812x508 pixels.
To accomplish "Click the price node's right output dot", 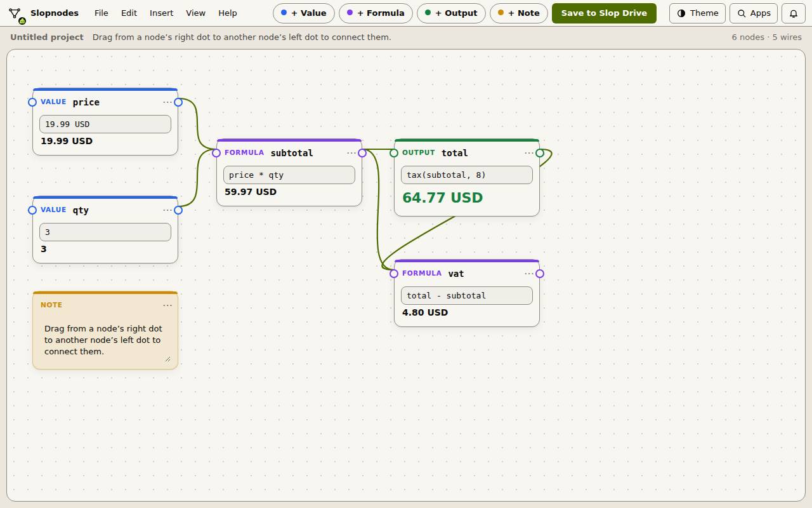I will coord(178,102).
